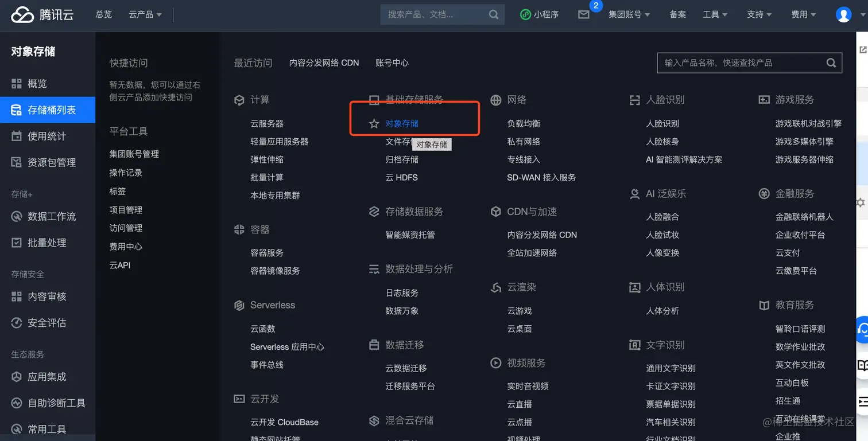Viewport: 868px width, 441px height.
Task: Open 负载均衡 under 网络
Action: (524, 124)
